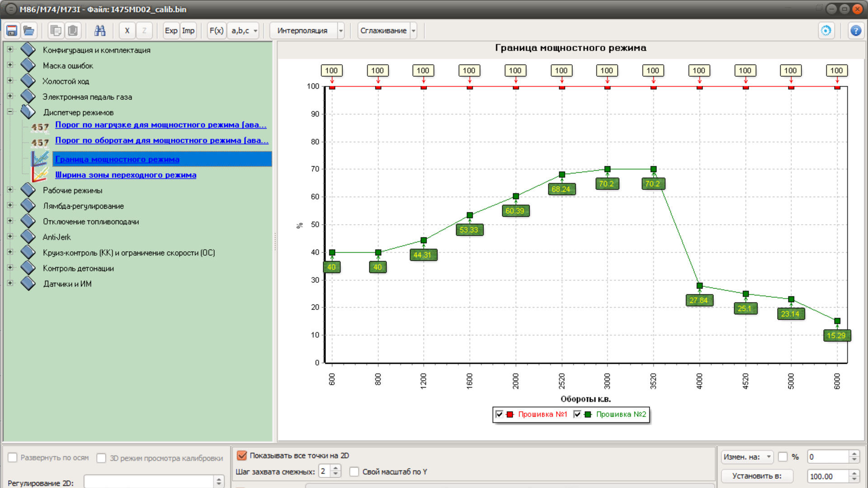
Task: Click Ширина зоны переходного режима chart icon
Action: tap(40, 174)
